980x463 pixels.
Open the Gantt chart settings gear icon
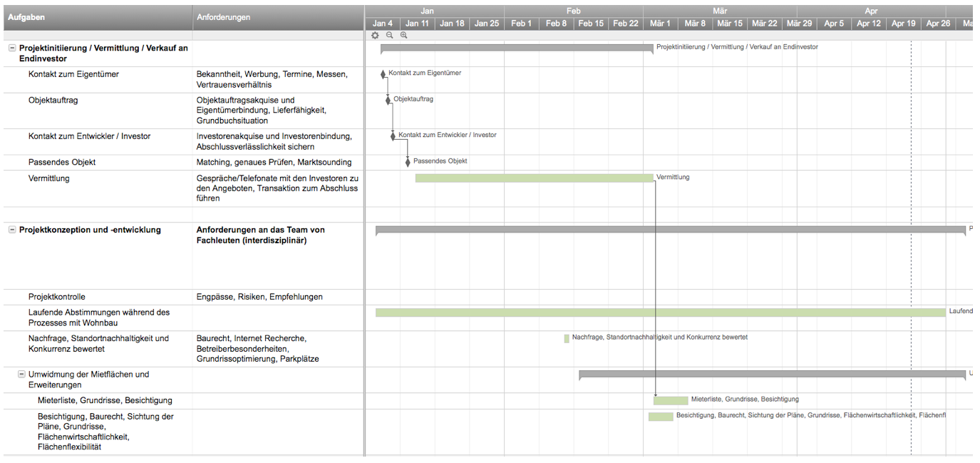[375, 34]
